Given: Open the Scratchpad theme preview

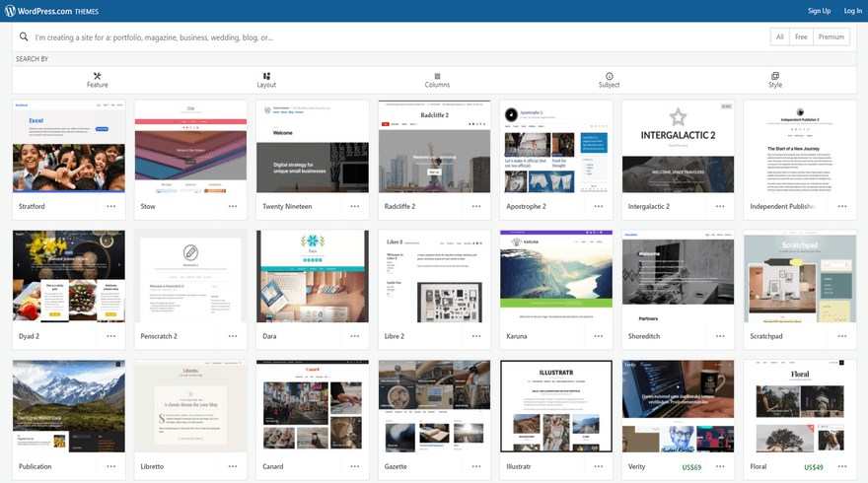Looking at the screenshot, I should (799, 277).
